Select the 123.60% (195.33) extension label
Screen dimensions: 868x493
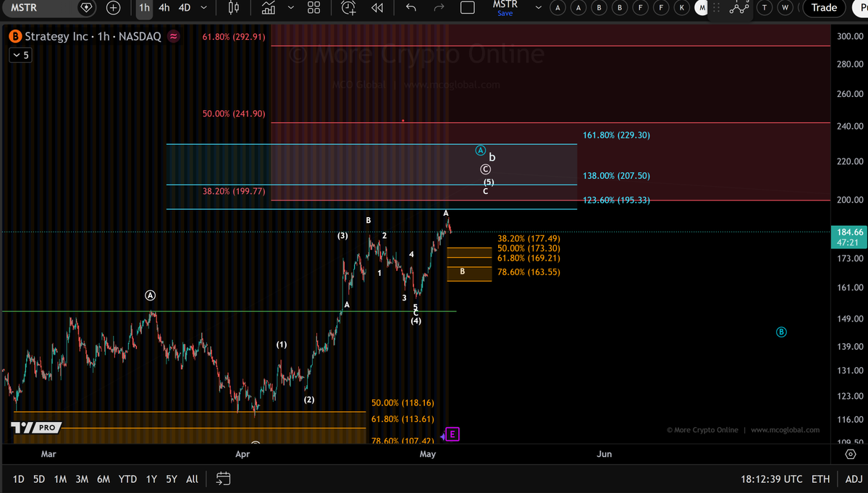616,201
